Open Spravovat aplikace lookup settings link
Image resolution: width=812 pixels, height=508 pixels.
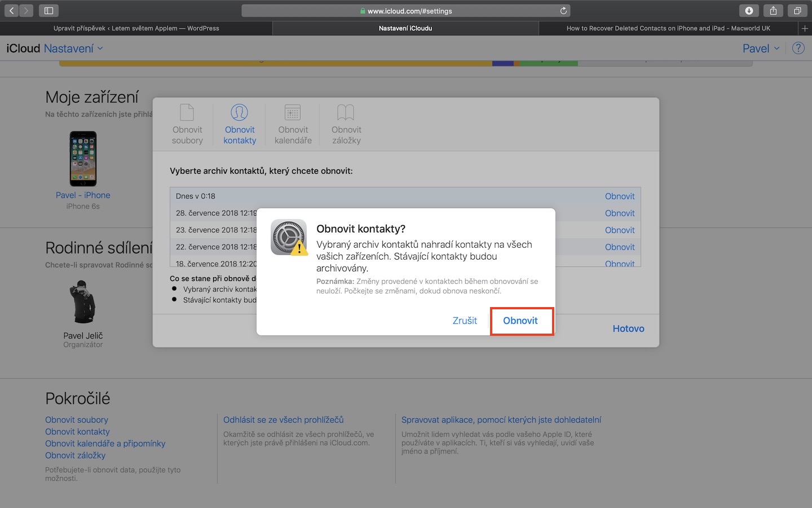click(x=501, y=420)
